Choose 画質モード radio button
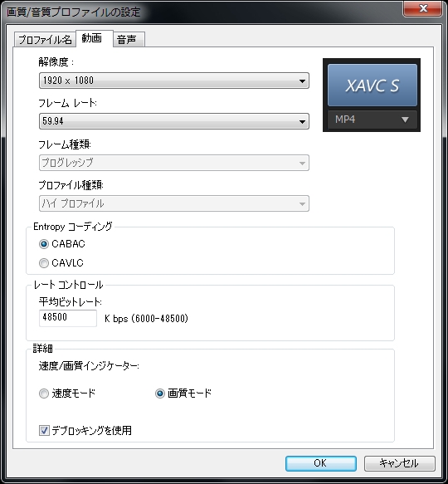This screenshot has height=484, width=448. click(x=160, y=394)
